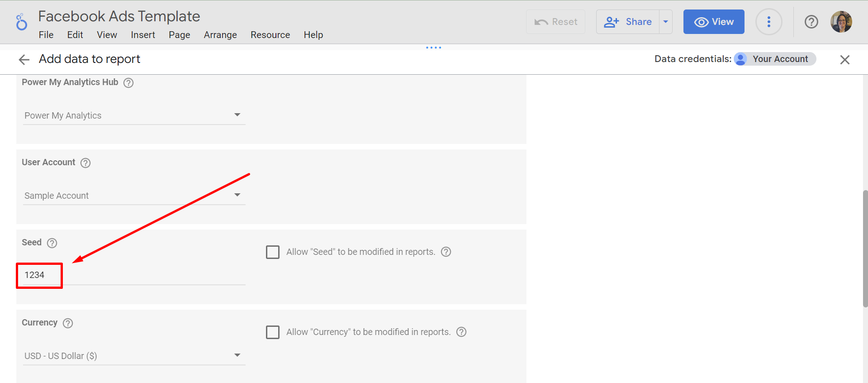This screenshot has height=383, width=868.
Task: Open the Share options dropdown arrow
Action: pos(665,22)
